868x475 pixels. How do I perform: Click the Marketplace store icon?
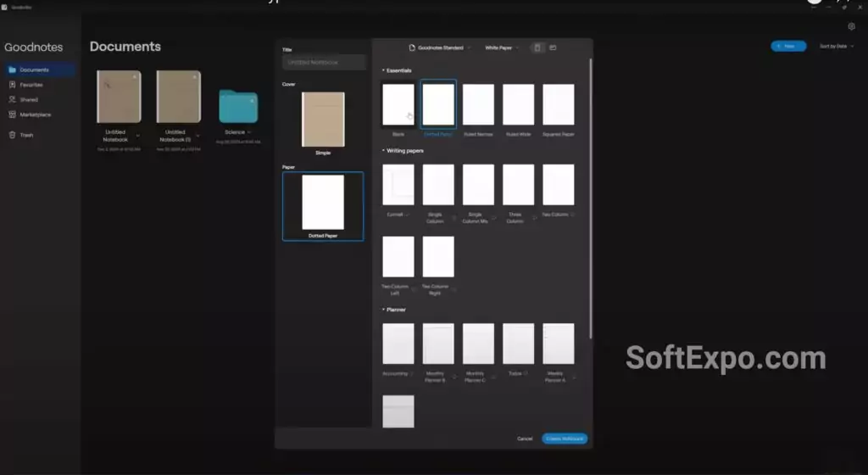tap(12, 115)
